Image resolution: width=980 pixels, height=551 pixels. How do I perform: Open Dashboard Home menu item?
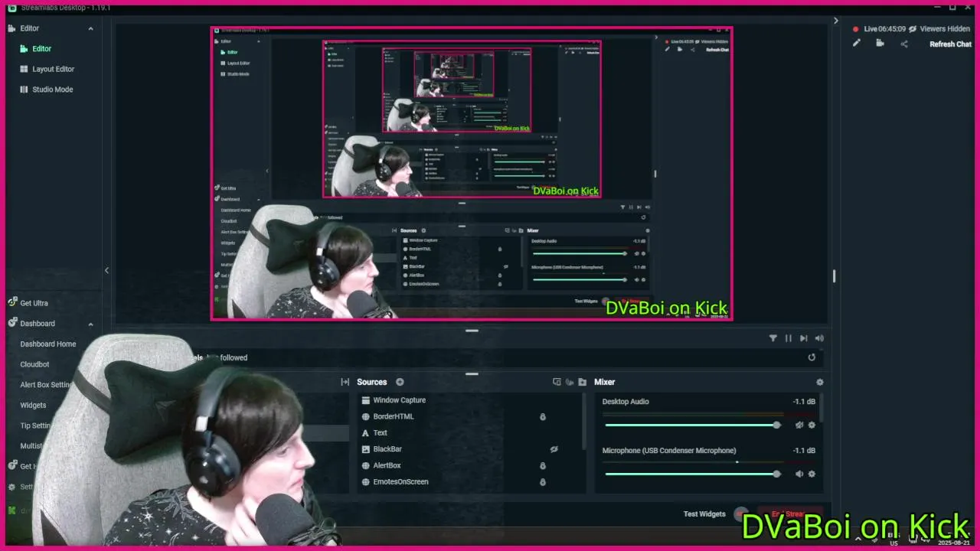pos(48,344)
